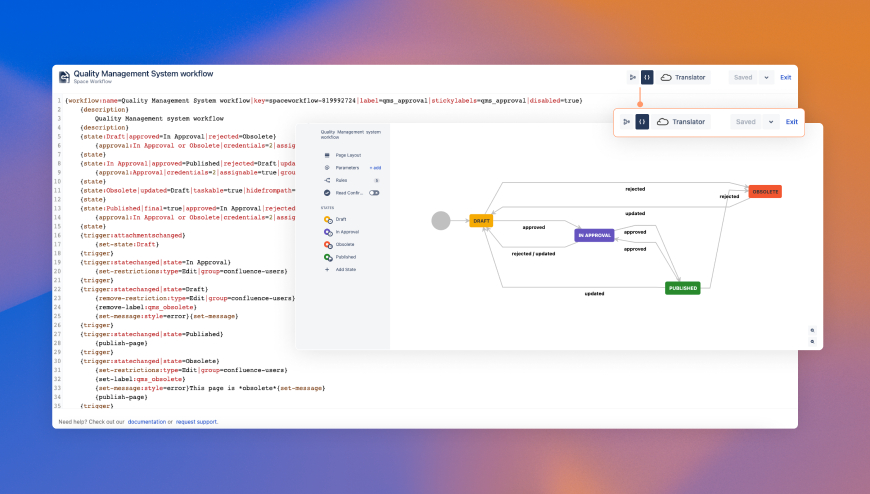The height and width of the screenshot is (494, 870).
Task: Select the red OBSOLETE node
Action: point(765,191)
